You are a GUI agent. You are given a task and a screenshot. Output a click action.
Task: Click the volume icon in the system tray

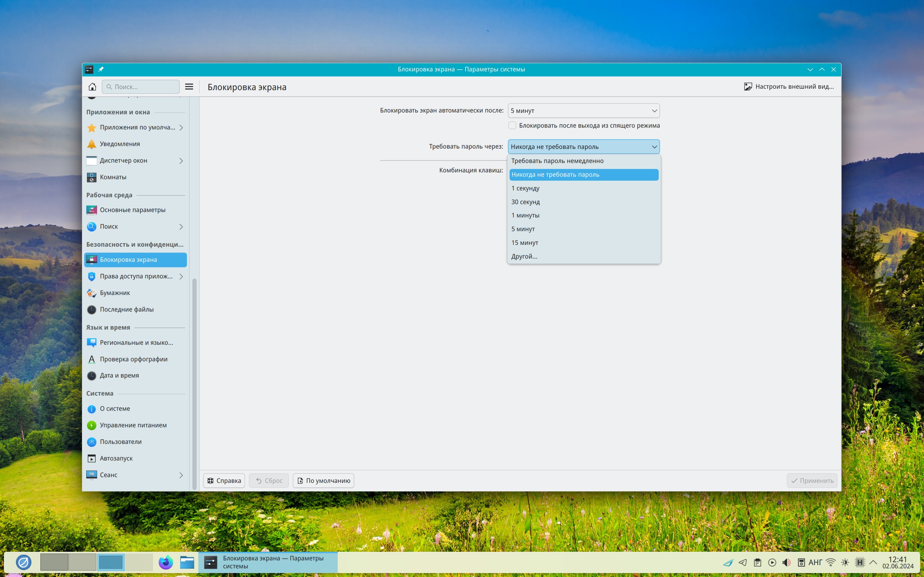[786, 562]
